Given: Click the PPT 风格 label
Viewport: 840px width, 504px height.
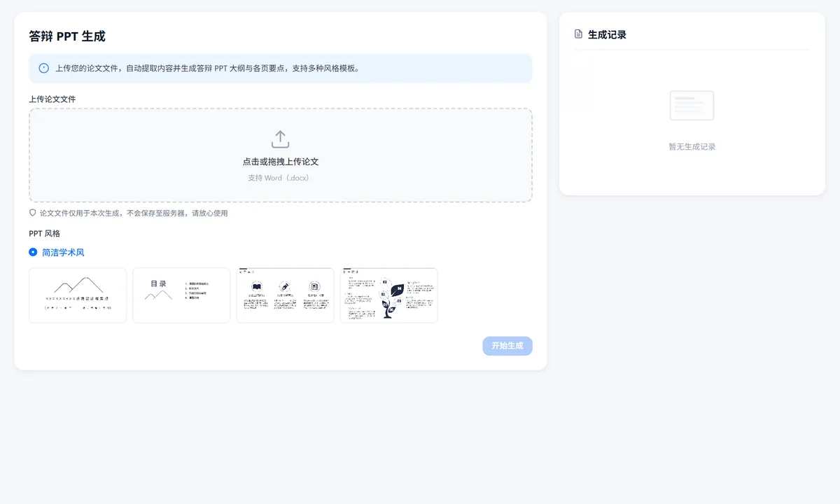Looking at the screenshot, I should (x=45, y=234).
